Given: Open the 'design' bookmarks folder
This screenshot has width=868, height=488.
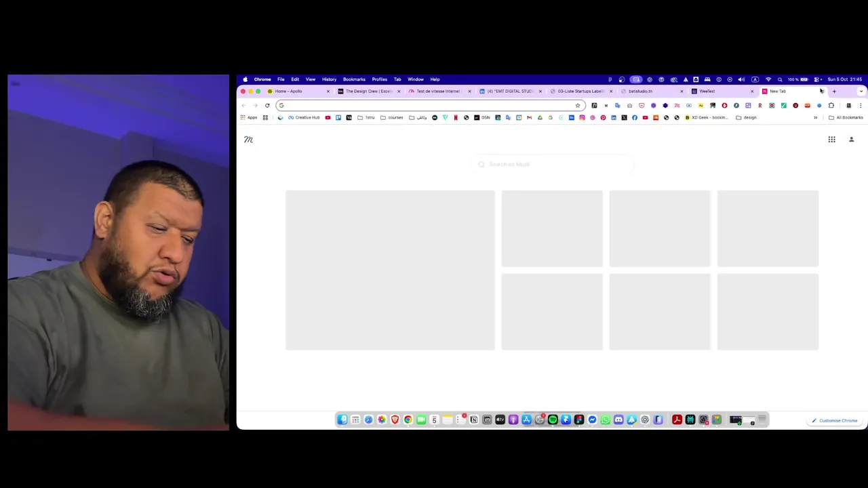Looking at the screenshot, I should point(746,117).
